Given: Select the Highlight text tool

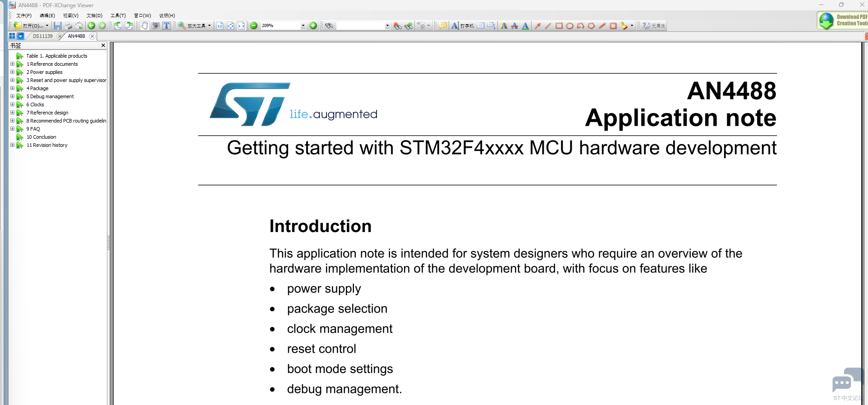Looking at the screenshot, I should (x=504, y=26).
